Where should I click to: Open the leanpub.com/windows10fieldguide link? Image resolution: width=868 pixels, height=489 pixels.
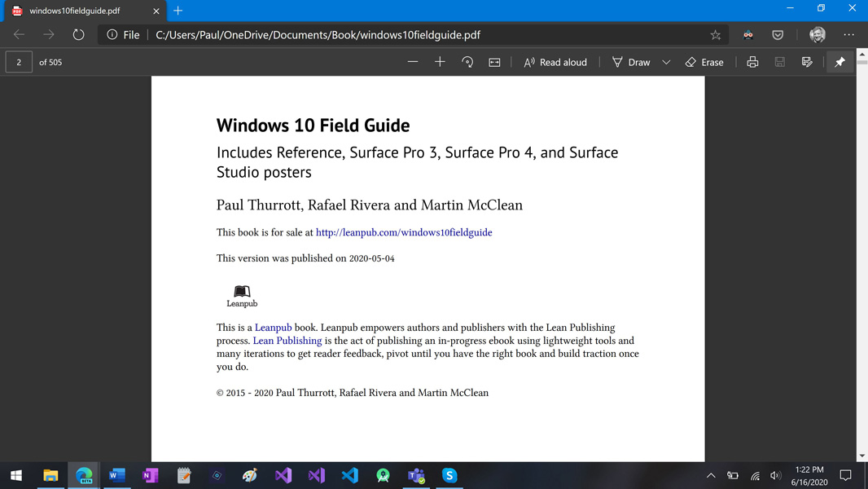tap(404, 232)
